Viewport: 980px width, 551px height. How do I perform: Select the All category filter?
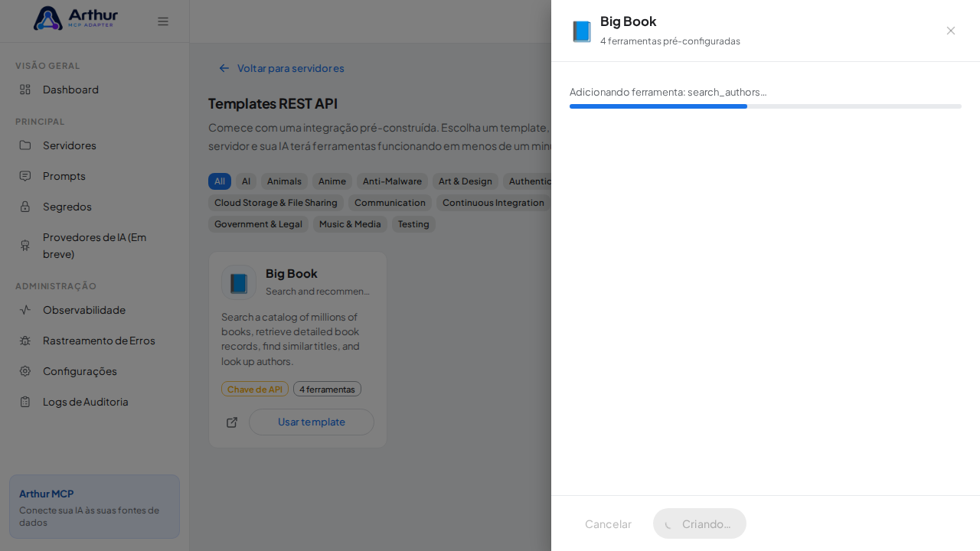pyautogui.click(x=220, y=181)
